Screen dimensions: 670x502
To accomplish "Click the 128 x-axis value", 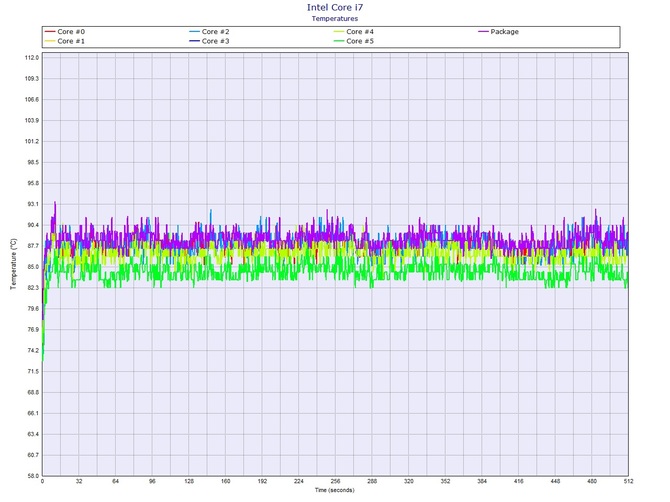I will (x=189, y=481).
